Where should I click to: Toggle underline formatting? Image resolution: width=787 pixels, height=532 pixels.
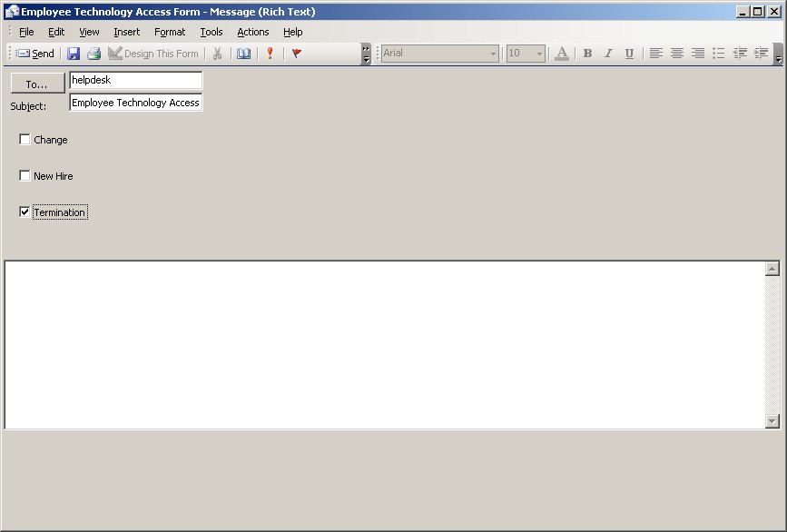629,54
